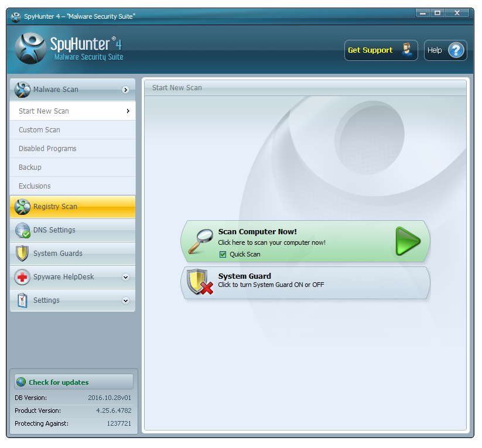Click System Guard ON or OFF panel
The image size is (482, 448).
click(306, 283)
